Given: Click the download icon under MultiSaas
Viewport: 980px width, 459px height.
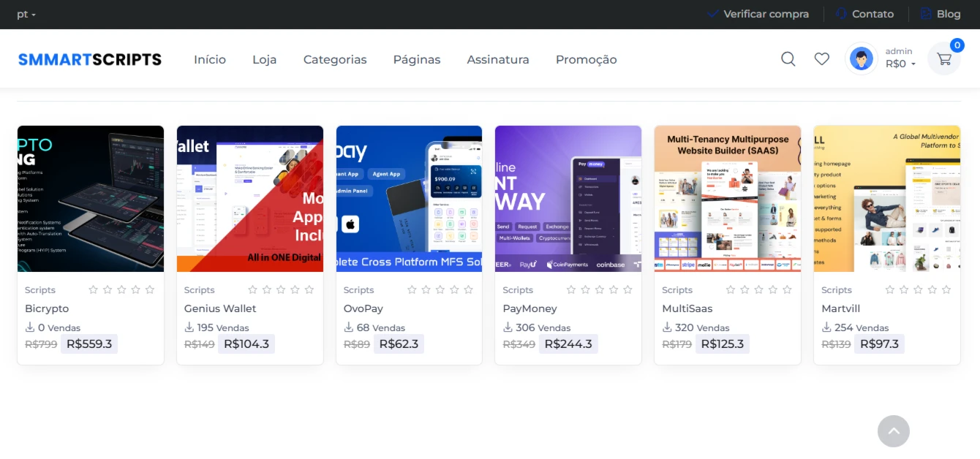Looking at the screenshot, I should [667, 327].
